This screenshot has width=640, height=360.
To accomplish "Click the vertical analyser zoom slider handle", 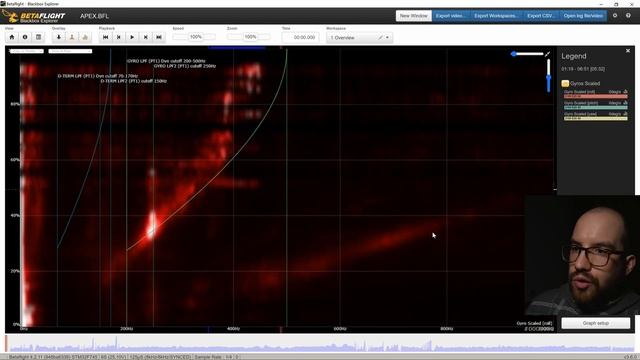I will coord(549,78).
